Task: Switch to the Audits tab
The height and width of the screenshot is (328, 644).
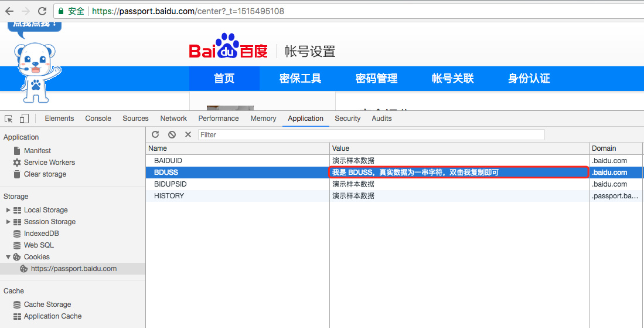Action: (x=381, y=119)
